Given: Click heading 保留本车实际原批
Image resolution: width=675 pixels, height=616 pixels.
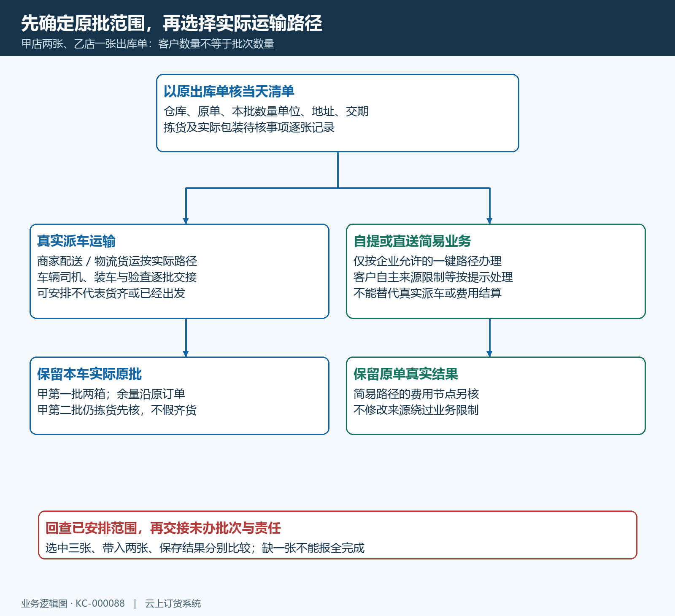Looking at the screenshot, I should (89, 374).
